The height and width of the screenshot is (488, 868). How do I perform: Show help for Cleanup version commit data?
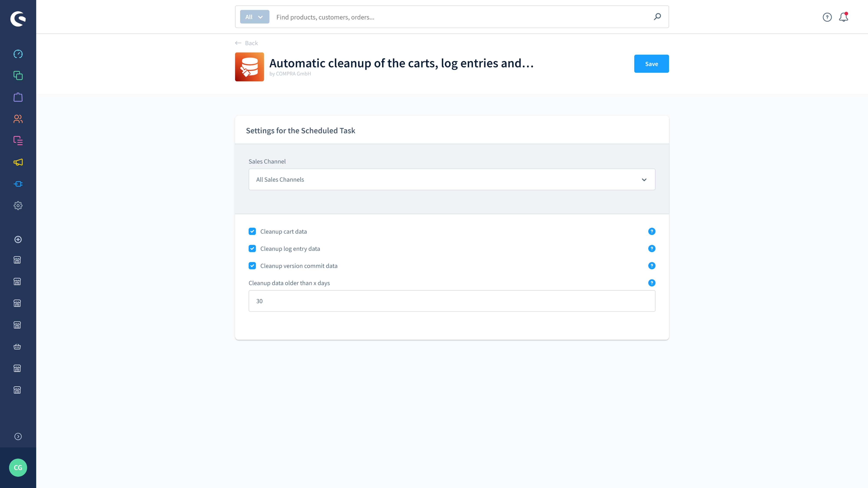tap(652, 266)
